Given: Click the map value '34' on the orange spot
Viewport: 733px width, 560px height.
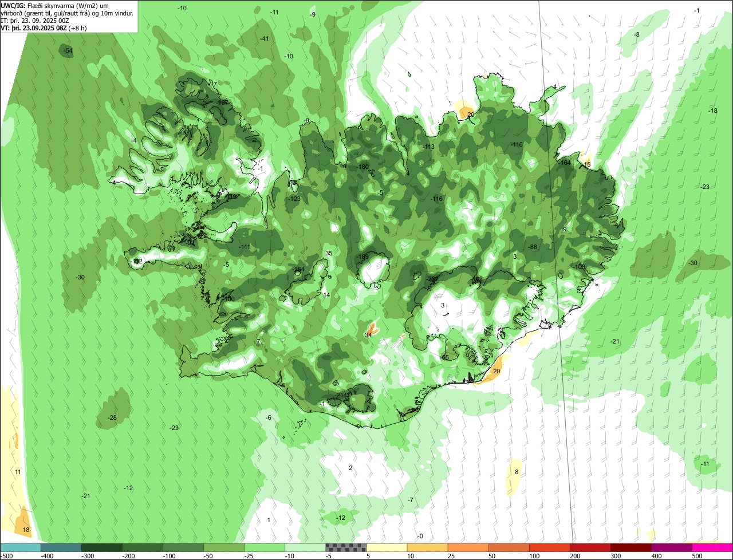Looking at the screenshot, I should click(x=368, y=334).
